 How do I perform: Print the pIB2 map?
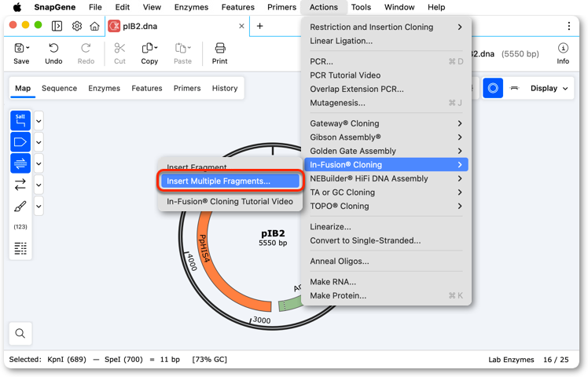tap(220, 53)
